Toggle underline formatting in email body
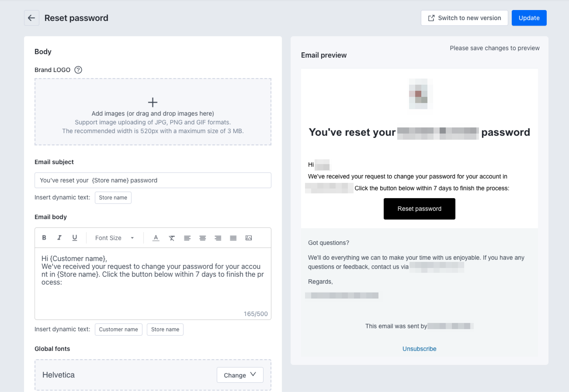Image resolution: width=569 pixels, height=392 pixels. [x=75, y=238]
